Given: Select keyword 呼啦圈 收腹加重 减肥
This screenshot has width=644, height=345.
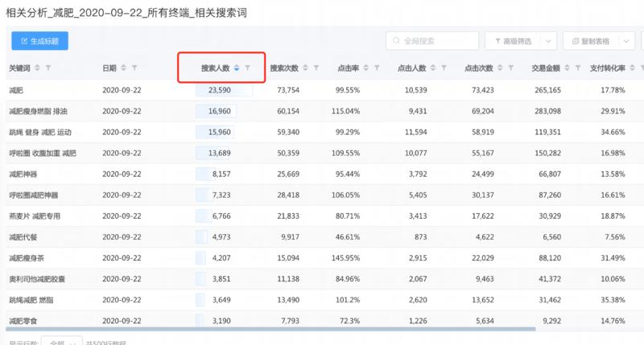Looking at the screenshot, I should [43, 153].
